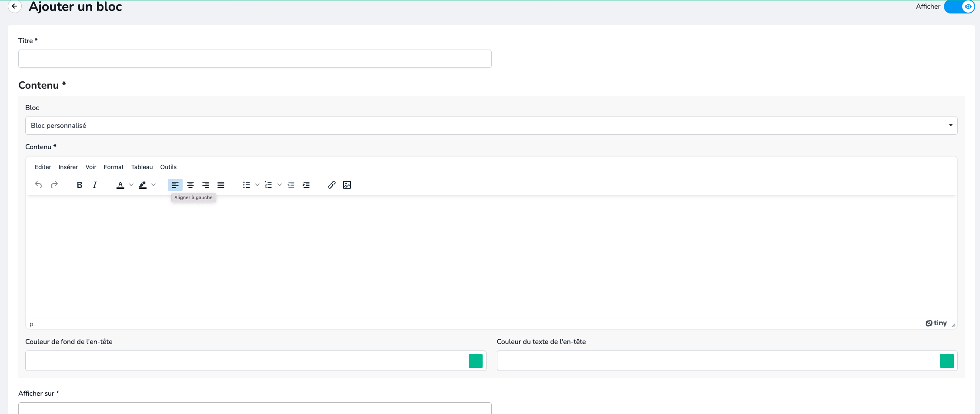Justify the text alignment

pos(221,185)
